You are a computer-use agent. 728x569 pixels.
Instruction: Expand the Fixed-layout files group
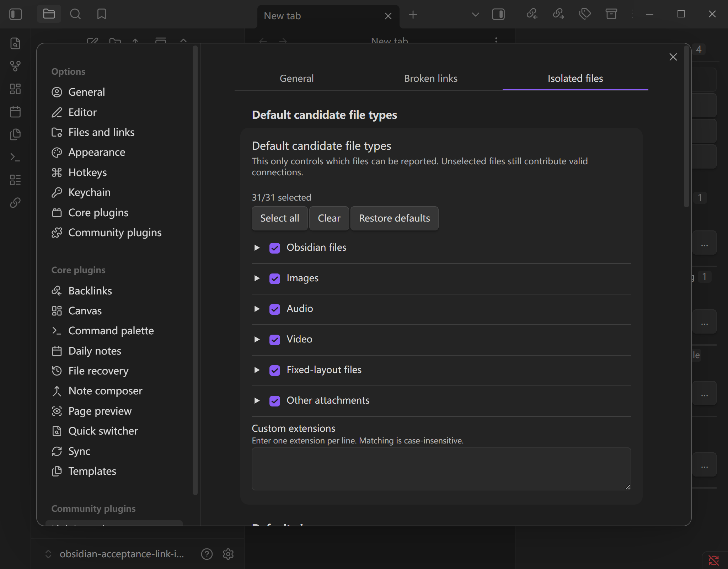coord(257,370)
